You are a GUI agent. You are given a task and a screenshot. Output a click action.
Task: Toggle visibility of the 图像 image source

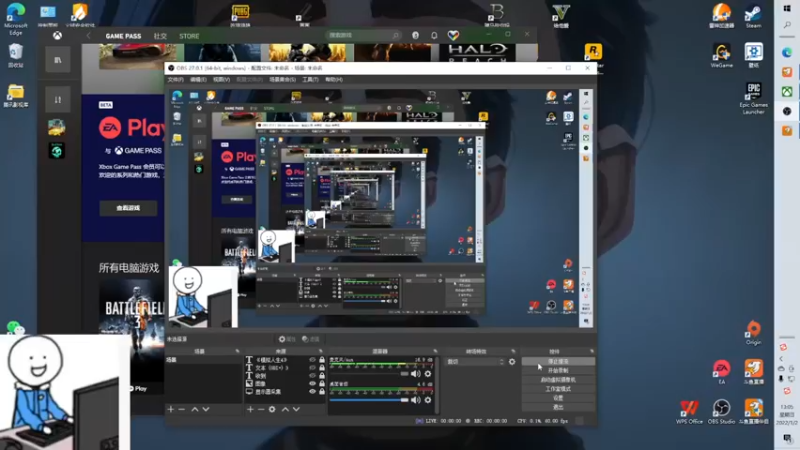(x=312, y=383)
